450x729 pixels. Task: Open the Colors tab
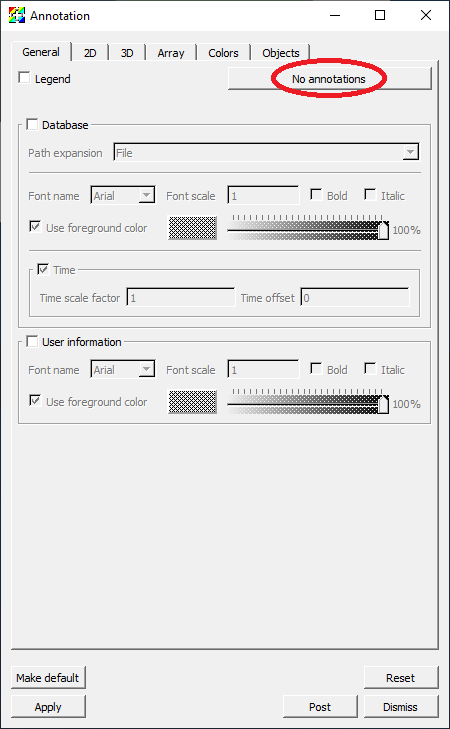point(223,53)
